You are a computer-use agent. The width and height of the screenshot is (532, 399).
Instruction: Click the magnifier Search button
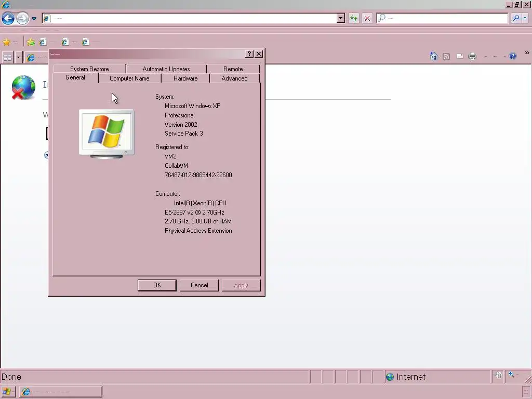[516, 18]
